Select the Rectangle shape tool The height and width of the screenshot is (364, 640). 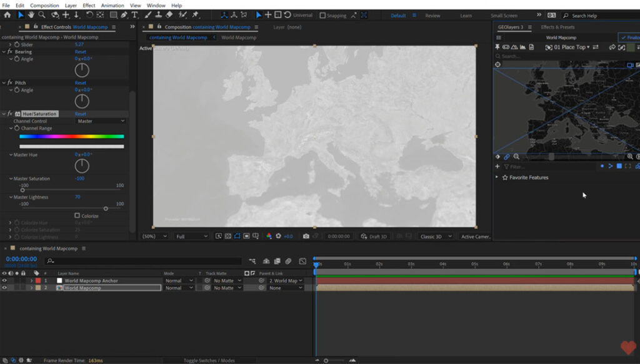[114, 15]
